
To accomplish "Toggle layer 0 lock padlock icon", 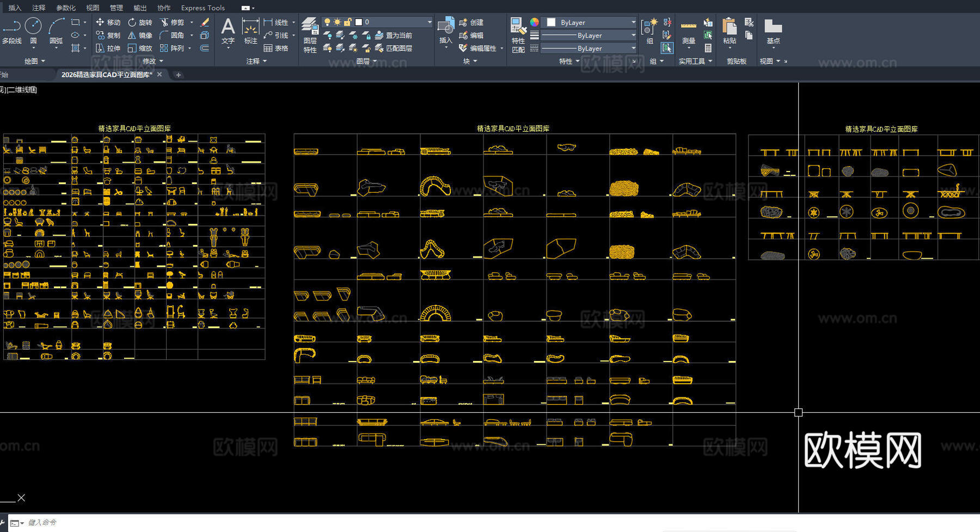I will tap(347, 22).
